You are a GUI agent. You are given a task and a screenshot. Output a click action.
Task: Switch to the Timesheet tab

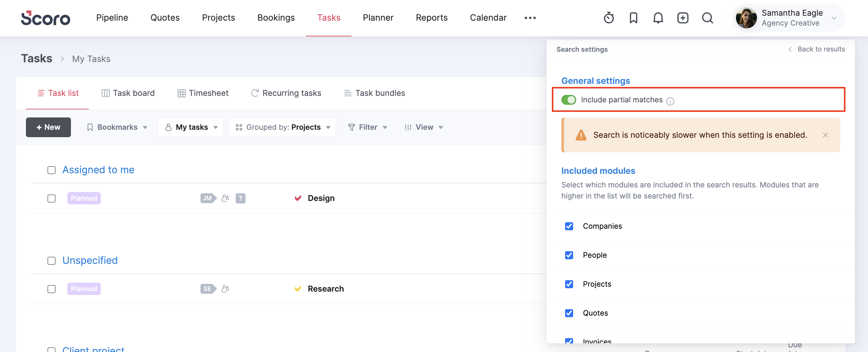[203, 93]
